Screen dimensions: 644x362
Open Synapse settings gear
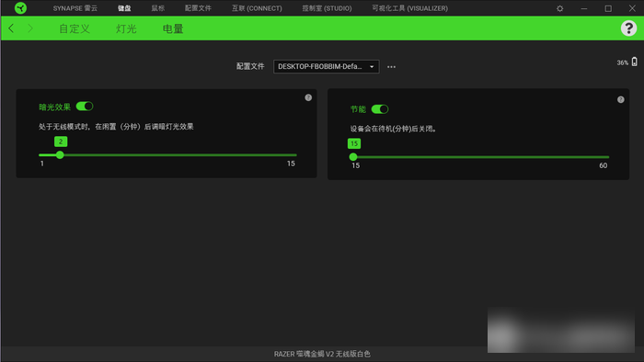pyautogui.click(x=559, y=8)
